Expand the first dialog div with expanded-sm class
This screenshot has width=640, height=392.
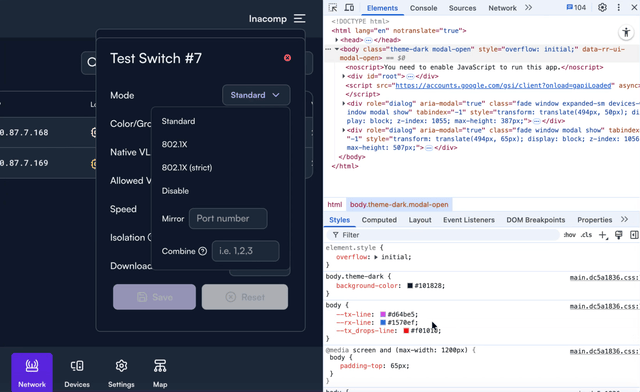pos(343,104)
